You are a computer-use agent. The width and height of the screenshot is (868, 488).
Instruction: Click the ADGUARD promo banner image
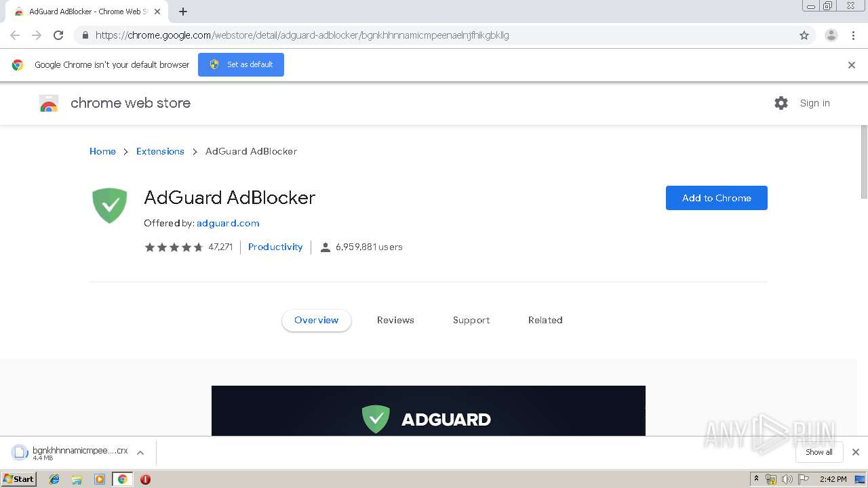429,411
